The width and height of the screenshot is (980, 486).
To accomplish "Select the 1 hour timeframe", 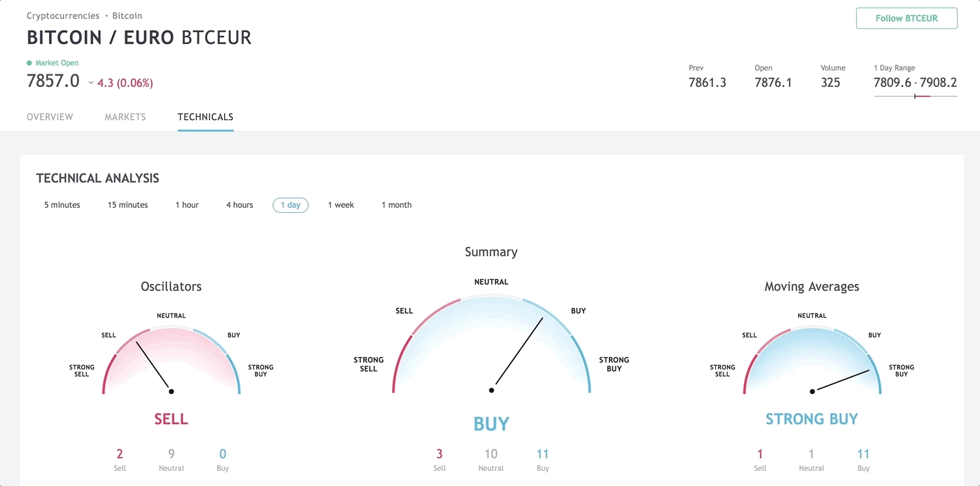I will coord(187,205).
